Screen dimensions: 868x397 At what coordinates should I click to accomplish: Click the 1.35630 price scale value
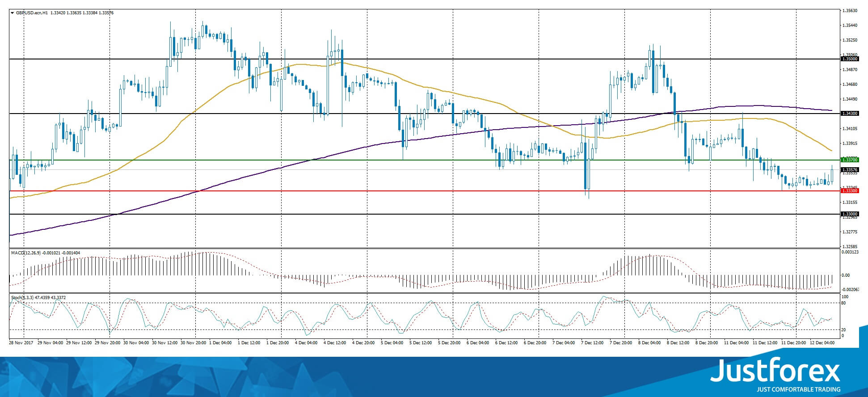tap(850, 10)
